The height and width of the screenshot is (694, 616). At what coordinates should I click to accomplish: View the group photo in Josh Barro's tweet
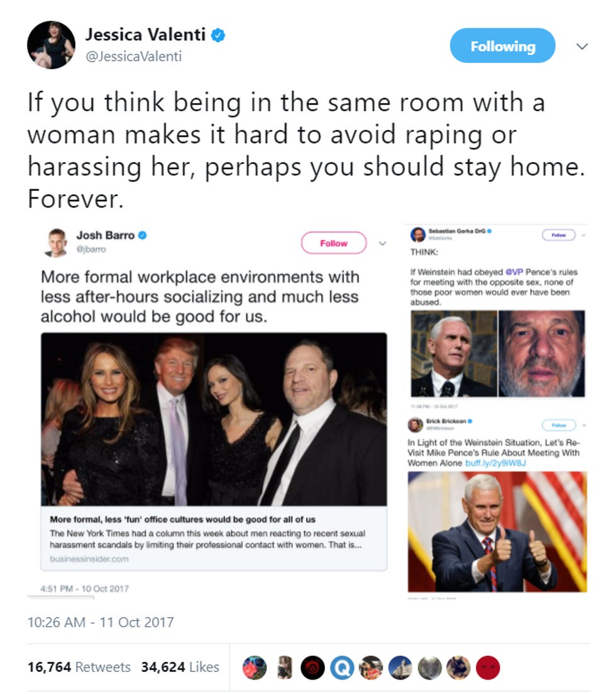click(214, 419)
